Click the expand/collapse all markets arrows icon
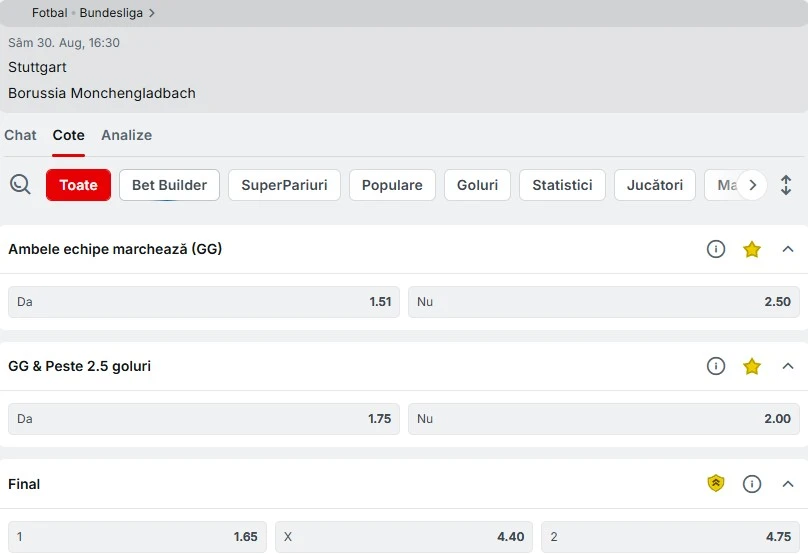 (785, 185)
